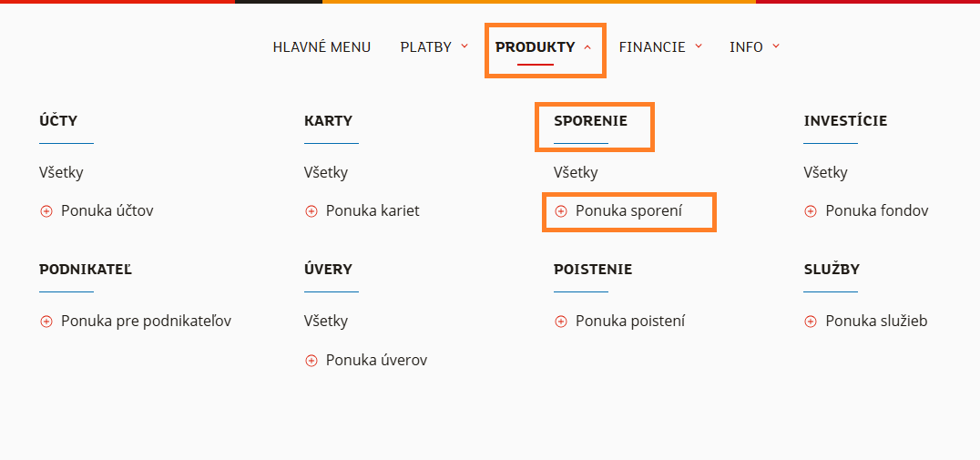The height and width of the screenshot is (460, 980).
Task: Click the Poistenie section heading
Action: 593,270
